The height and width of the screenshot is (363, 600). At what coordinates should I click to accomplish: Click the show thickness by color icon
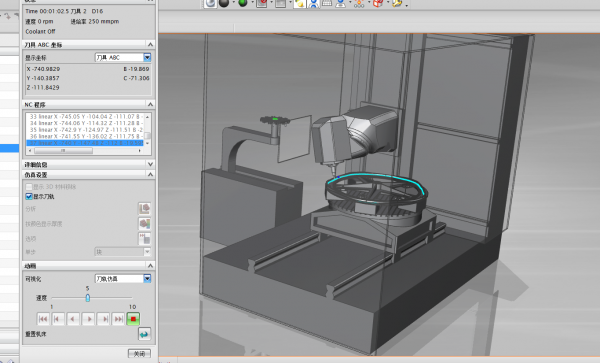144,223
